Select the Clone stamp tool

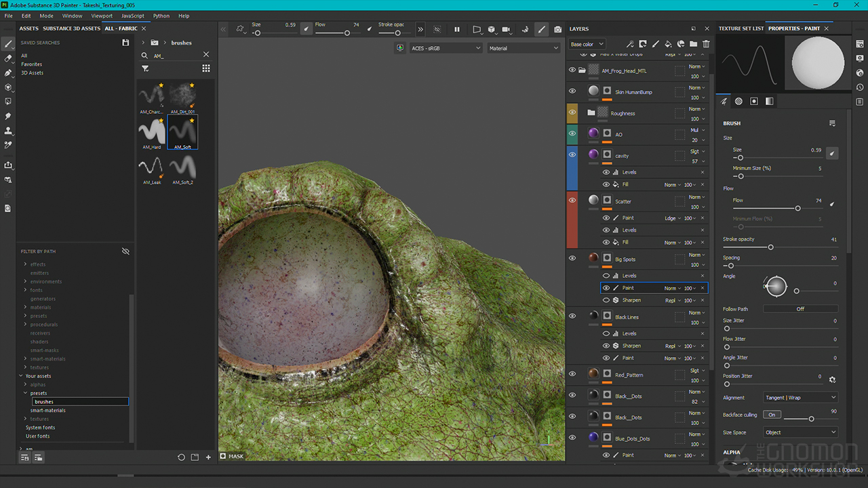point(8,130)
